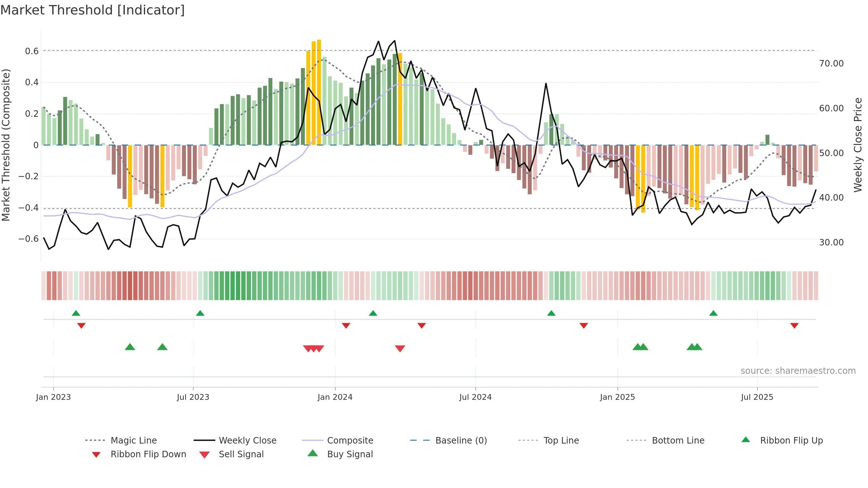
Task: Click the Sell Signal legend entry
Action: pyautogui.click(x=231, y=454)
